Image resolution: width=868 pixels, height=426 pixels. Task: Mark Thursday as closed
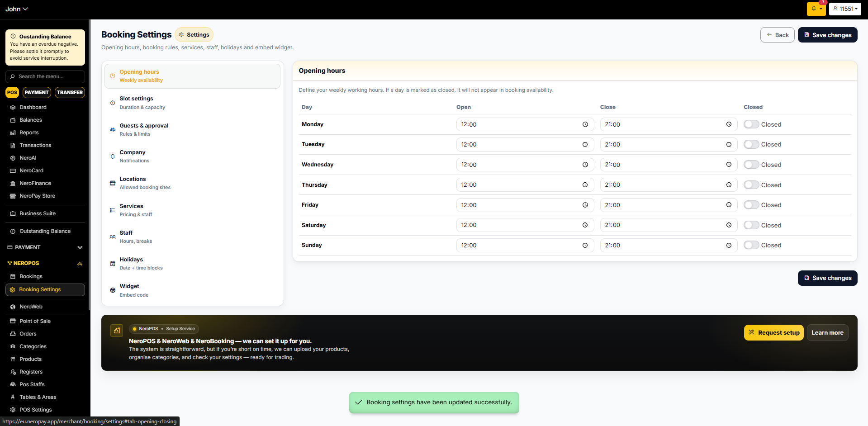[751, 185]
